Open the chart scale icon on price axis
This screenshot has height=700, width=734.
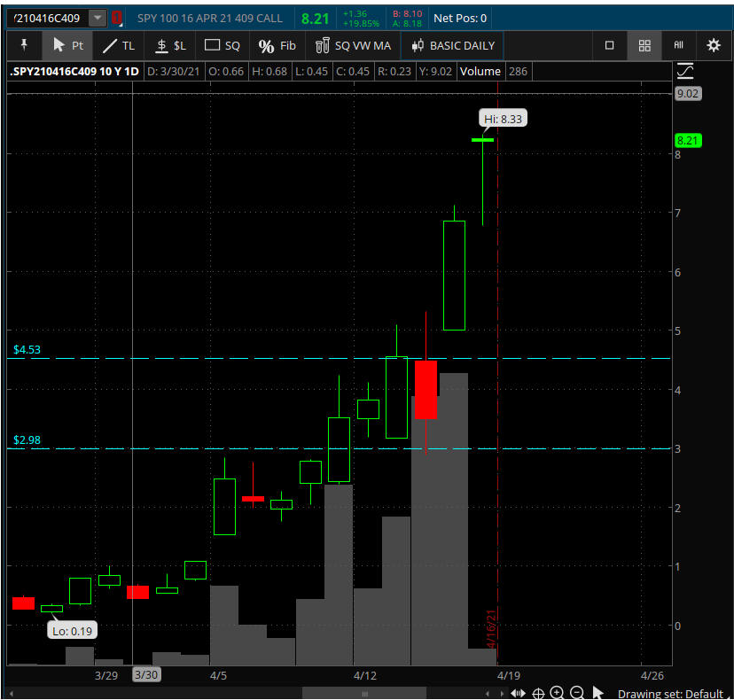point(684,72)
